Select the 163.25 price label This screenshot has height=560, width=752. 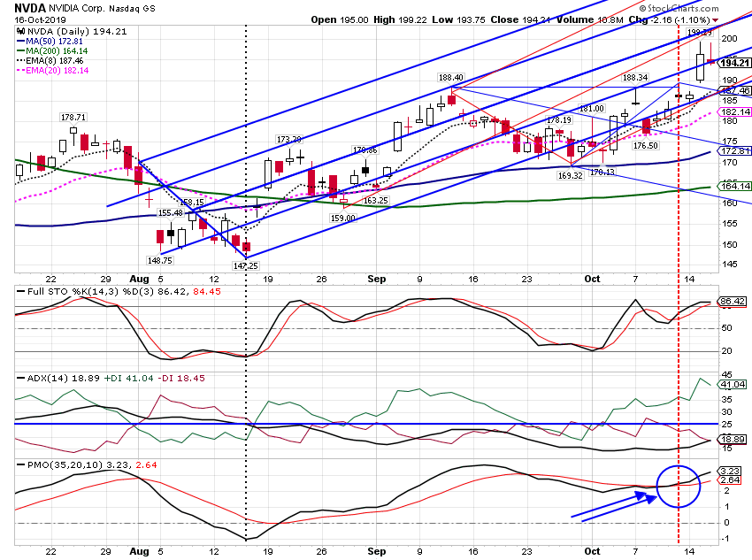point(375,201)
